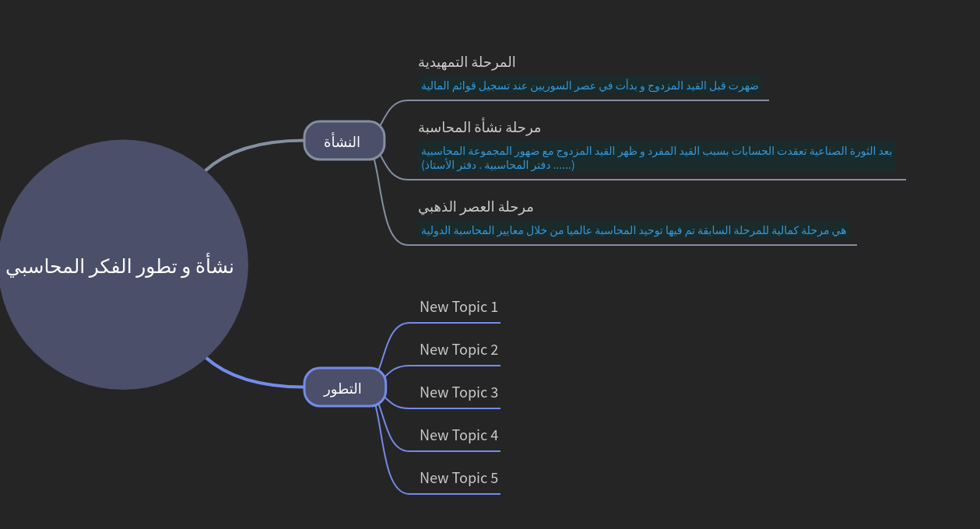This screenshot has width=980, height=529.
Task: Click the New Topic 5 node
Action: tap(458, 478)
